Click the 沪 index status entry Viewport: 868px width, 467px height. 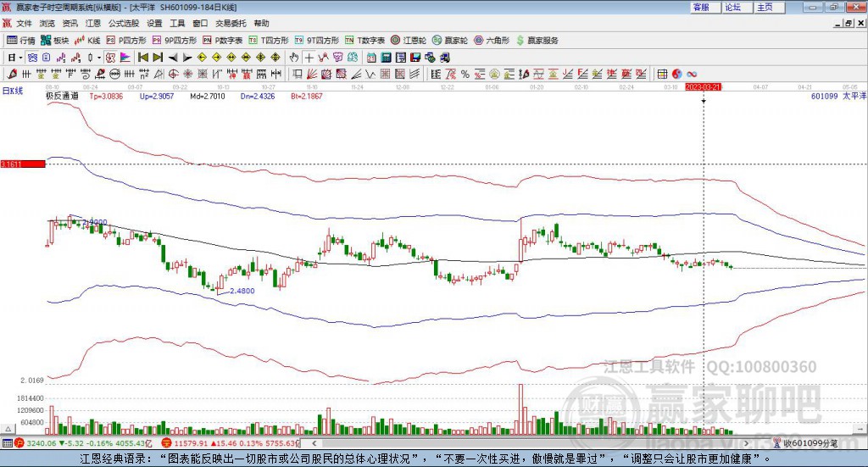click(83, 443)
